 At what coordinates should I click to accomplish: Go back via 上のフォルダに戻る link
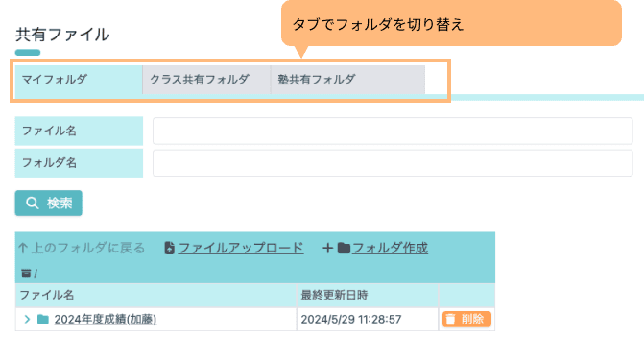point(88,248)
